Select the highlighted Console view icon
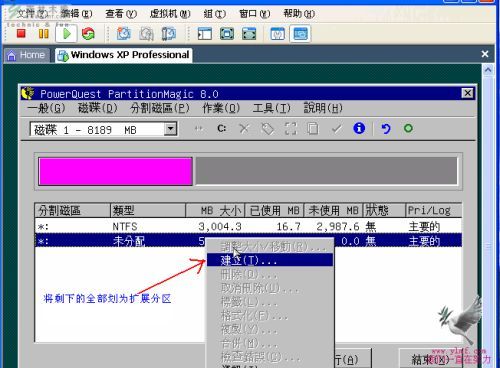 coord(300,34)
